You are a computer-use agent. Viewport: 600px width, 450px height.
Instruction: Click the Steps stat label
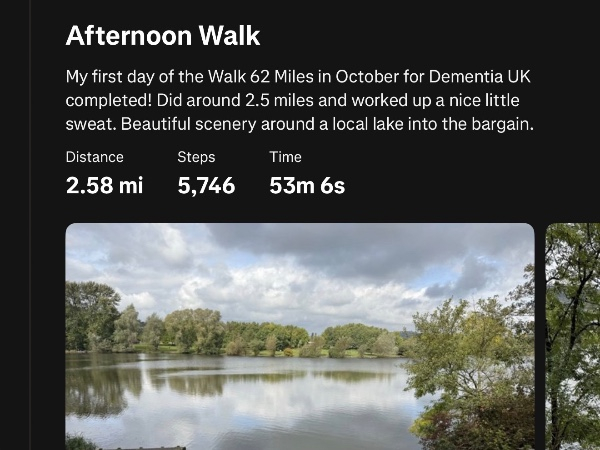pos(196,157)
